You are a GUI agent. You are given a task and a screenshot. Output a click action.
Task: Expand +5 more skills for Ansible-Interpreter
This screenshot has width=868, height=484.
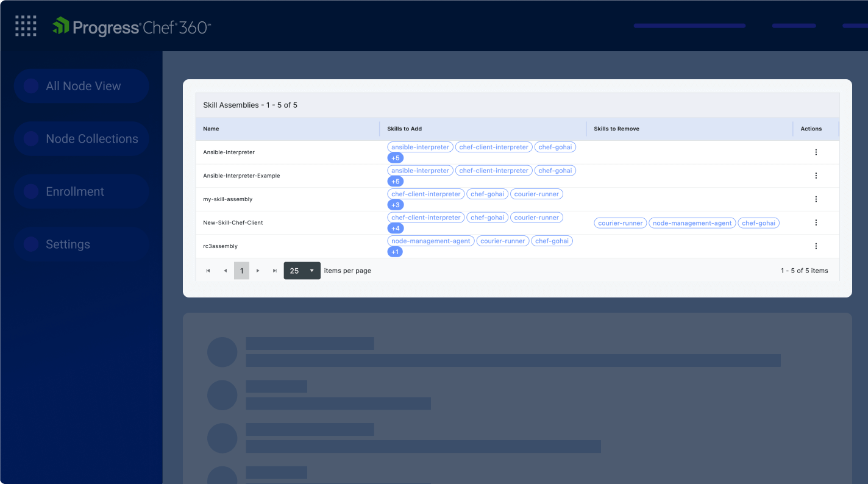[x=395, y=158]
